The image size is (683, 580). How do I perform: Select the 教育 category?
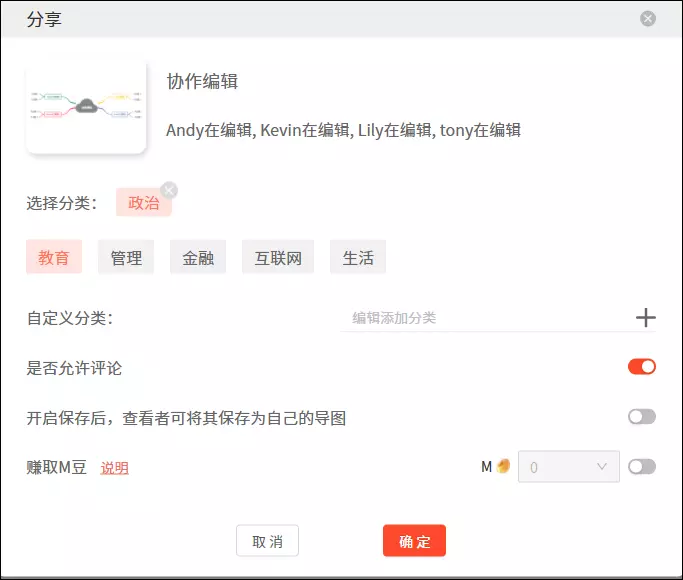[54, 257]
